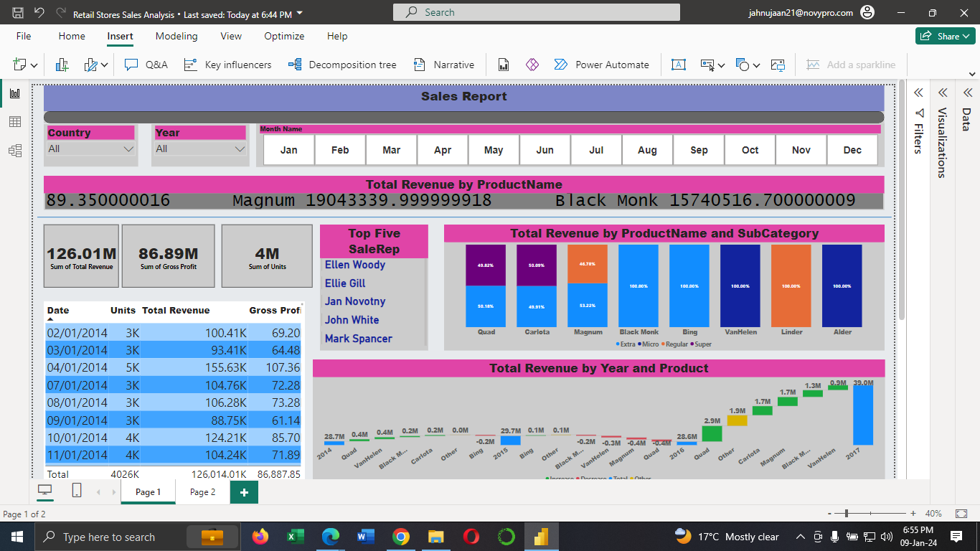The image size is (980, 551).
Task: Switch to Table view in sidebar
Action: 15,122
